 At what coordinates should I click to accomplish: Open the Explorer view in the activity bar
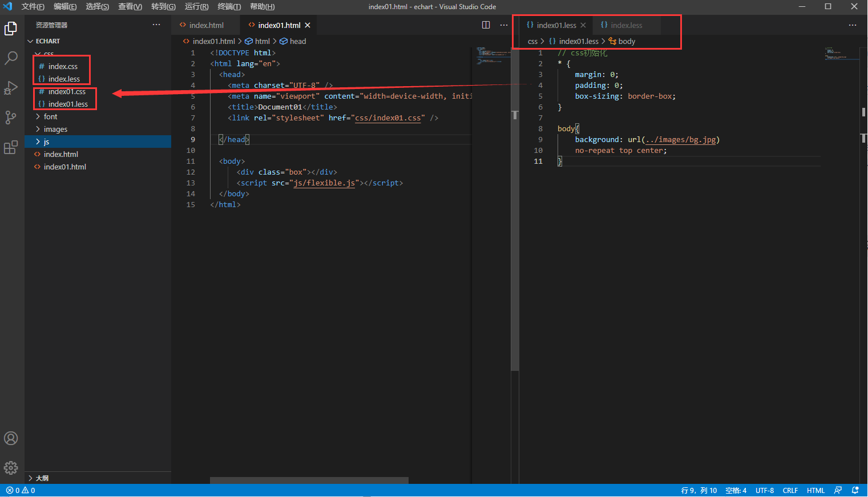click(x=11, y=28)
